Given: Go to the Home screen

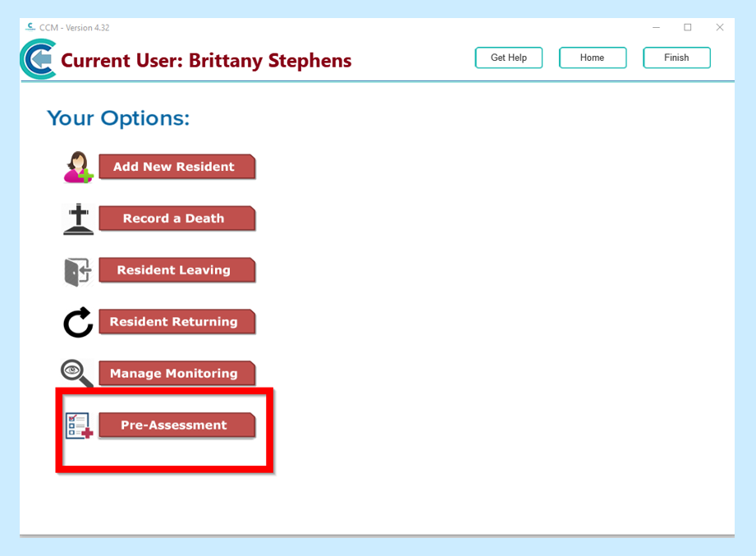Looking at the screenshot, I should click(592, 57).
